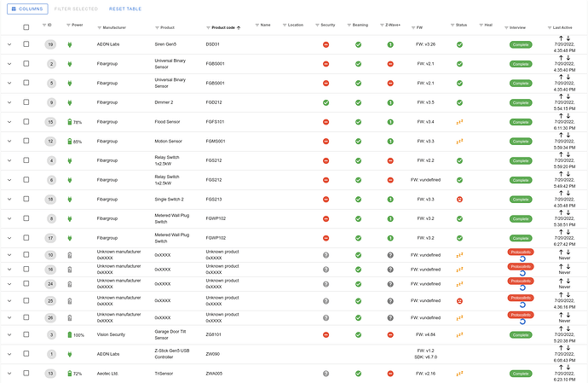Click Complete interview badge for Siren Gen5
Image resolution: width=588 pixels, height=383 pixels.
point(521,44)
